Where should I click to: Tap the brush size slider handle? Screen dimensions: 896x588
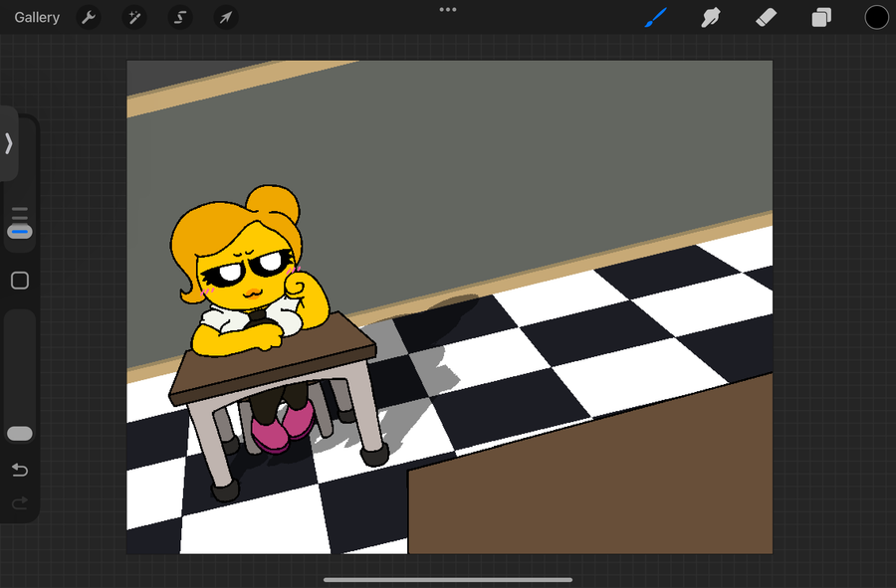click(x=20, y=232)
